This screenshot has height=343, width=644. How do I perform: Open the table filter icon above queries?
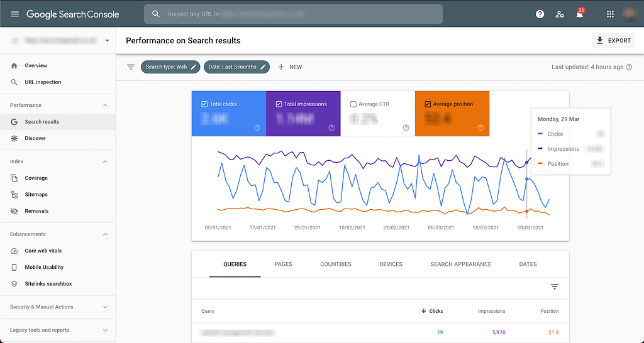(555, 287)
